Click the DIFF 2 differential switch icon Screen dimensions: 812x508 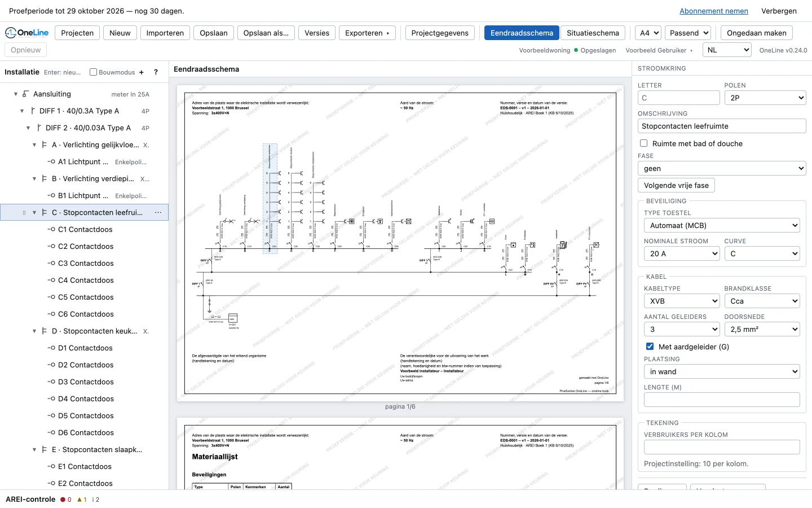pyautogui.click(x=38, y=128)
